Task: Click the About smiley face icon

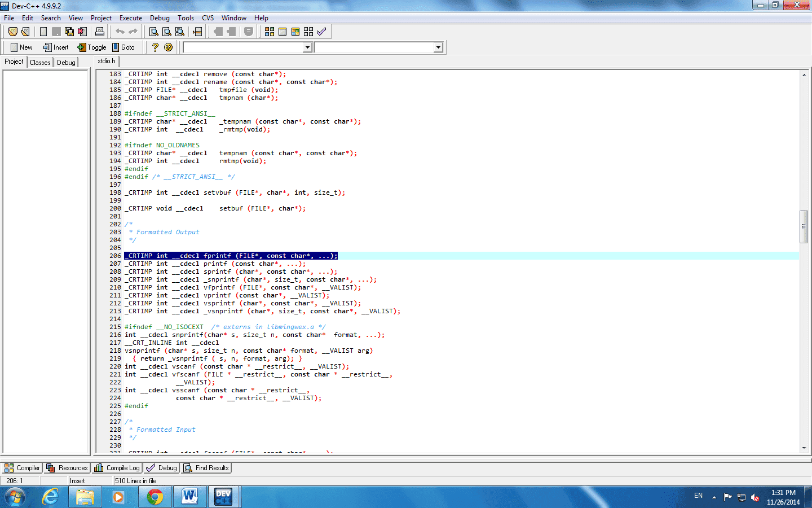Action: (168, 47)
